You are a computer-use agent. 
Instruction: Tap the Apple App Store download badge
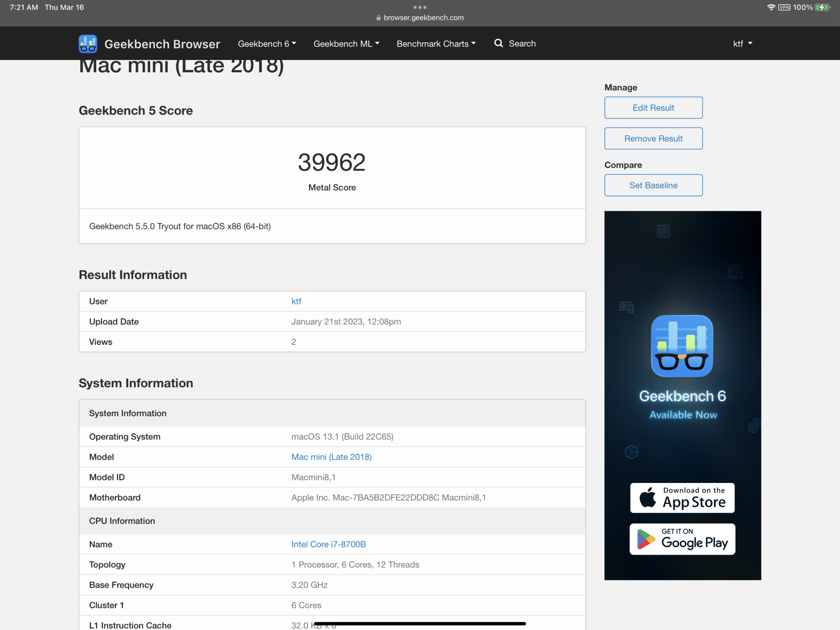tap(682, 498)
